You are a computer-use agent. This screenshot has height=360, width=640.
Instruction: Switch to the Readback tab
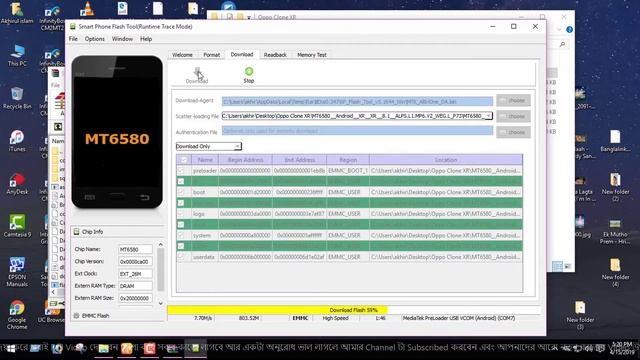pos(275,55)
